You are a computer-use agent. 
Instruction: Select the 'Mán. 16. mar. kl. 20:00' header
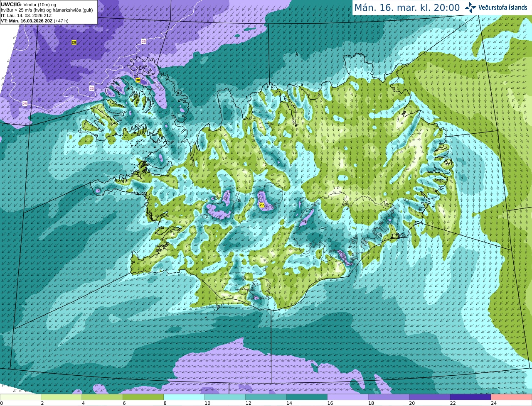[x=407, y=8]
